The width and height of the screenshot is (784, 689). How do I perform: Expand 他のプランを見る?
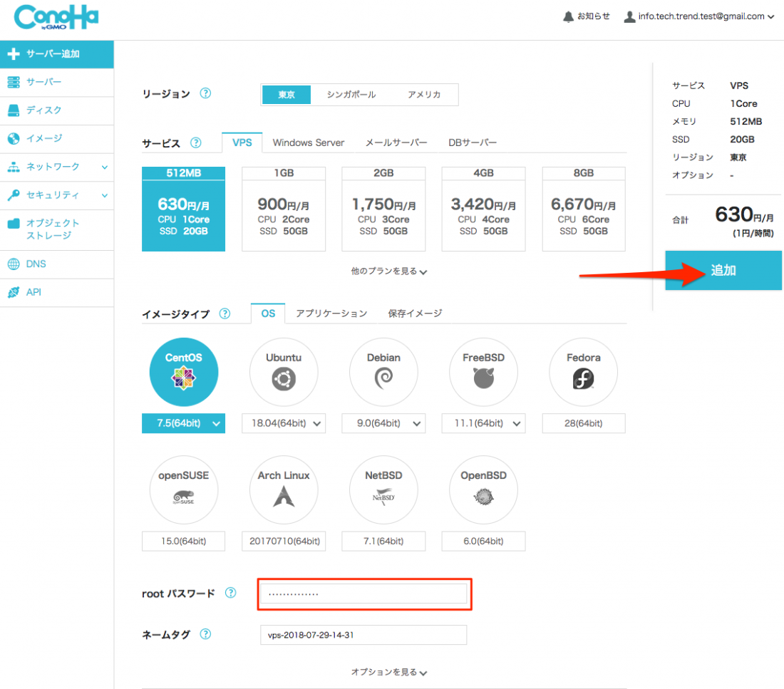tap(388, 271)
